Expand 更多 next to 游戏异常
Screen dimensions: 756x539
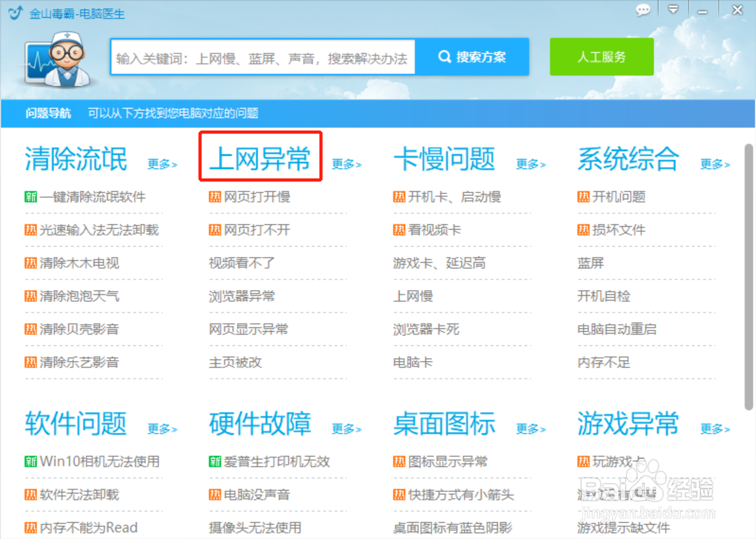[x=715, y=429]
